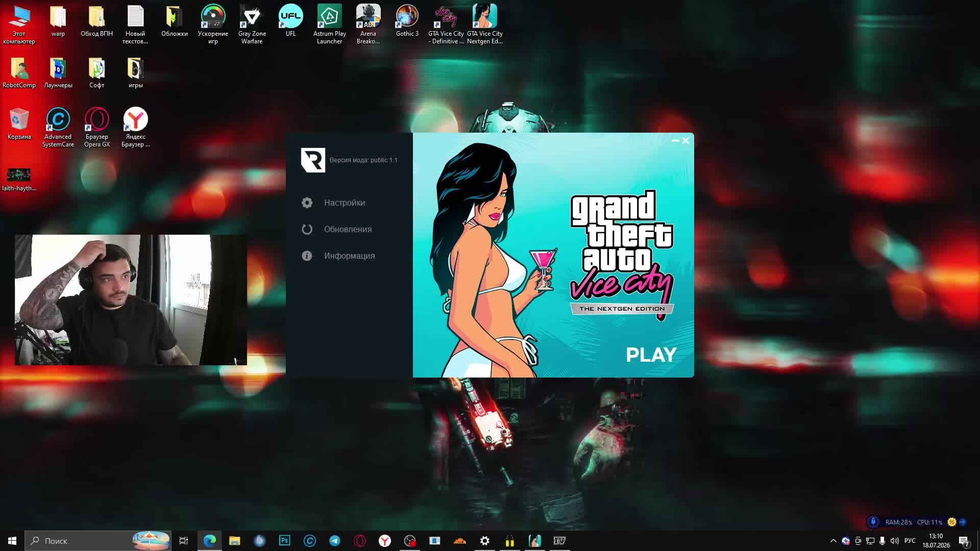The height and width of the screenshot is (551, 980).
Task: Select the Advanced SystemCare shortcut
Action: (x=58, y=128)
